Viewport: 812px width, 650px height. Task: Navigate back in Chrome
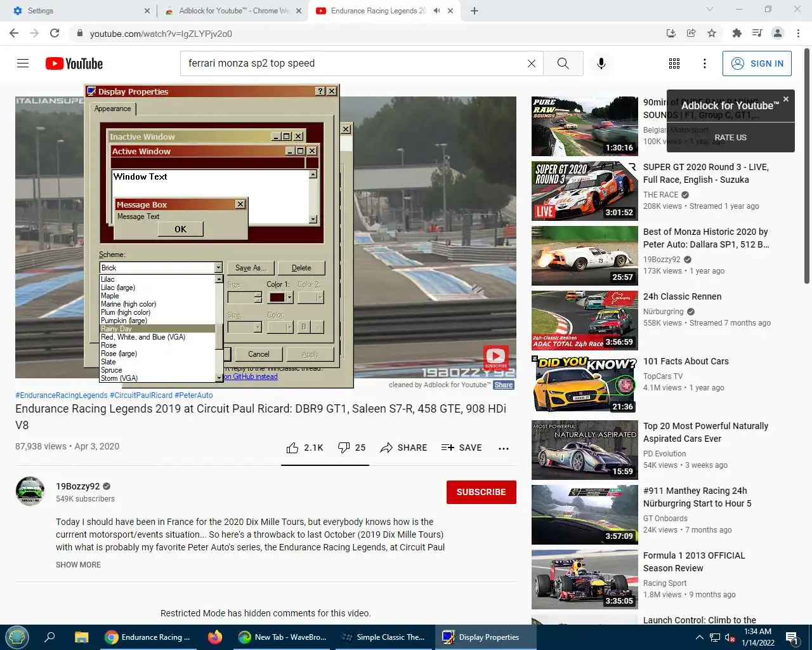click(14, 33)
